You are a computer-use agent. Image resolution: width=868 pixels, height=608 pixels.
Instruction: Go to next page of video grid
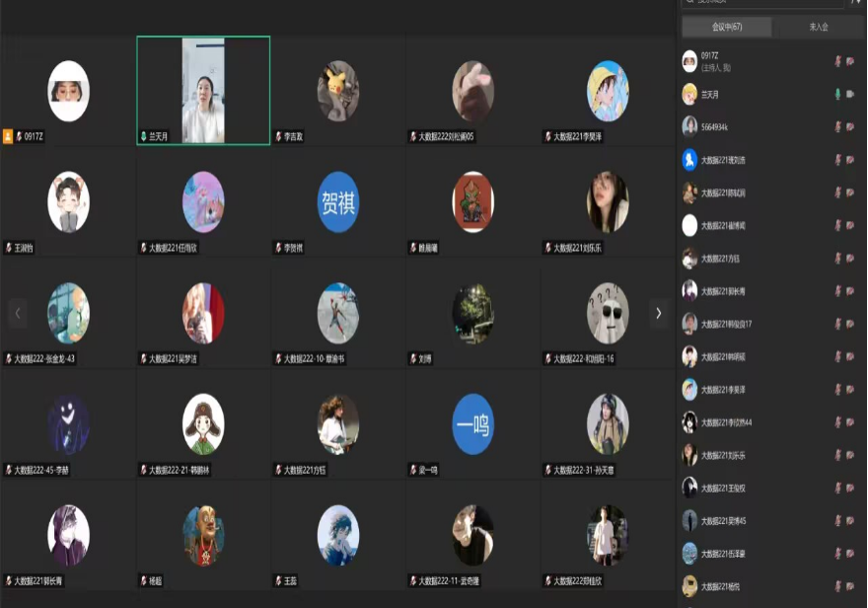pyautogui.click(x=658, y=313)
